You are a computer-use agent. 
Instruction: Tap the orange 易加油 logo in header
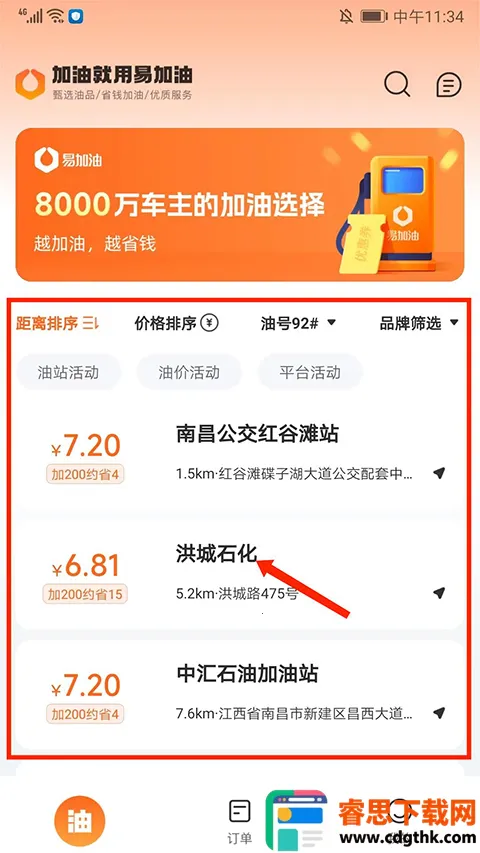pyautogui.click(x=30, y=84)
